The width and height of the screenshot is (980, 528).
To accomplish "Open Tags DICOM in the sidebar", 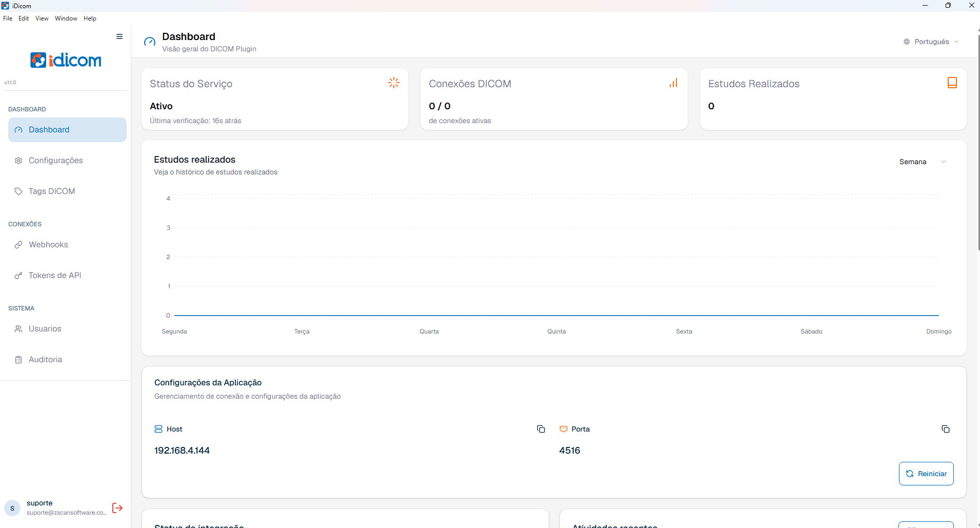I will (x=67, y=191).
